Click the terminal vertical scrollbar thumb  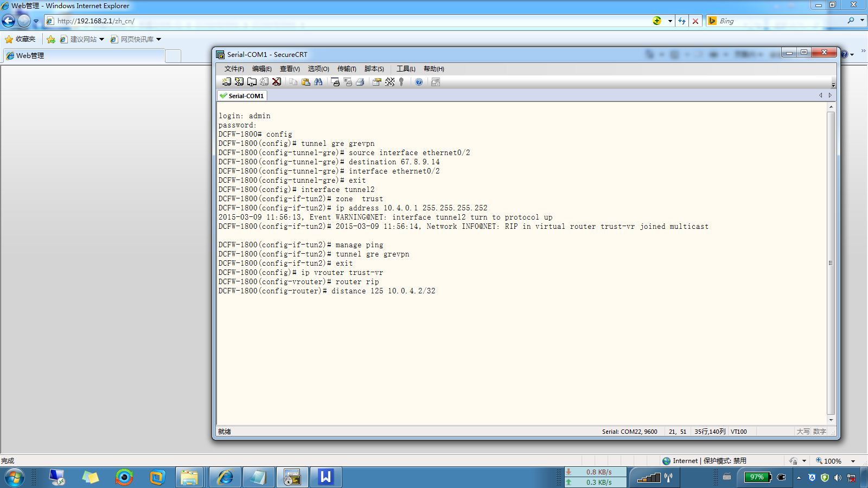pos(831,263)
